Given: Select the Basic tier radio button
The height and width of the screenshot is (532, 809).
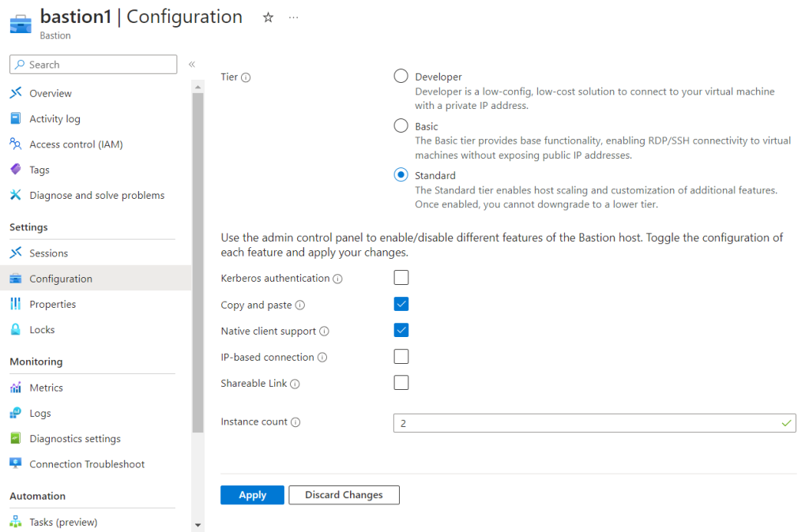Looking at the screenshot, I should 401,126.
